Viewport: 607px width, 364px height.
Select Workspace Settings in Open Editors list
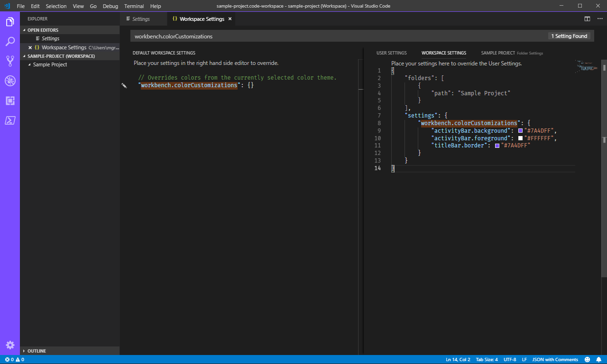click(70, 47)
